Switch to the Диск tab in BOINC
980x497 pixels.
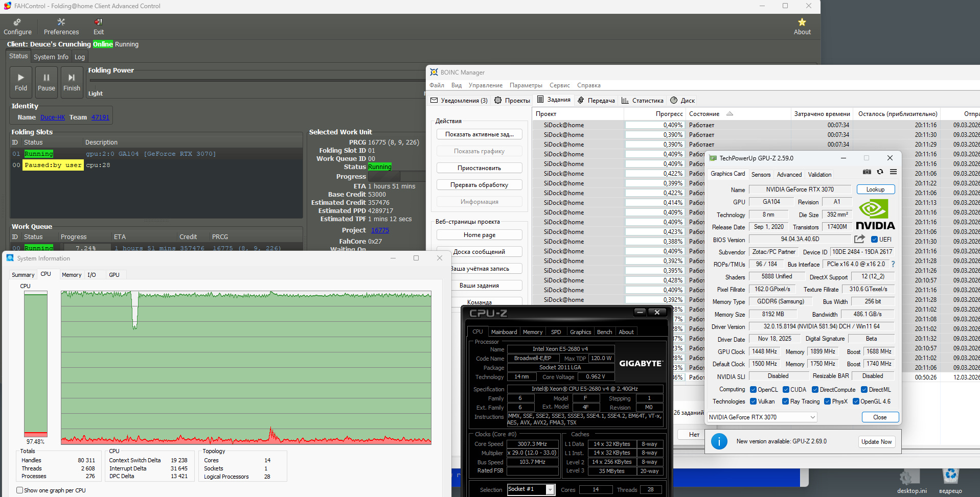pyautogui.click(x=682, y=100)
